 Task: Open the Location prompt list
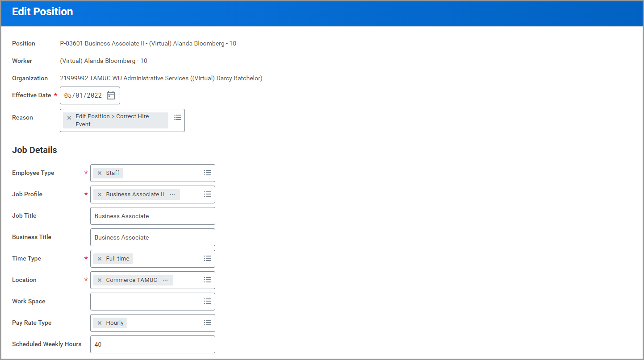point(208,280)
